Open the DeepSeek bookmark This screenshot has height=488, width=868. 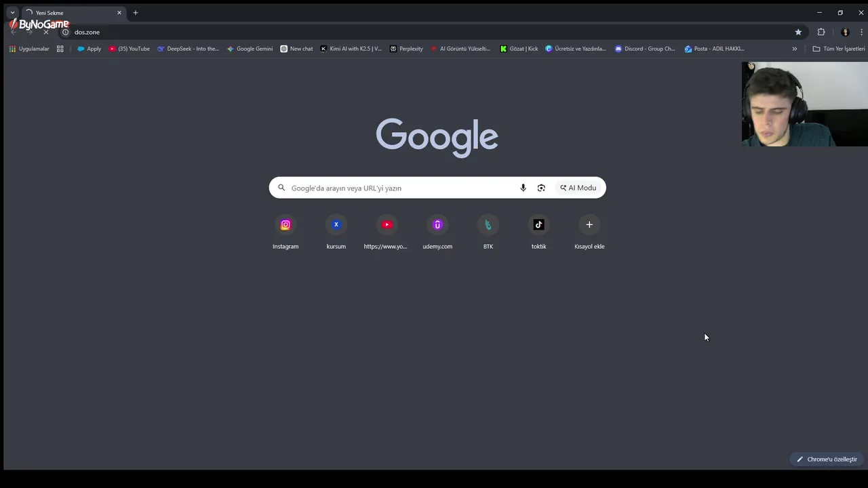click(189, 49)
